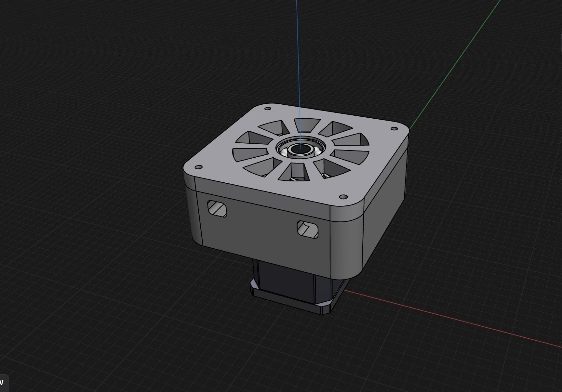562x392 pixels.
Task: Click the partially visible W button
Action: [3, 383]
